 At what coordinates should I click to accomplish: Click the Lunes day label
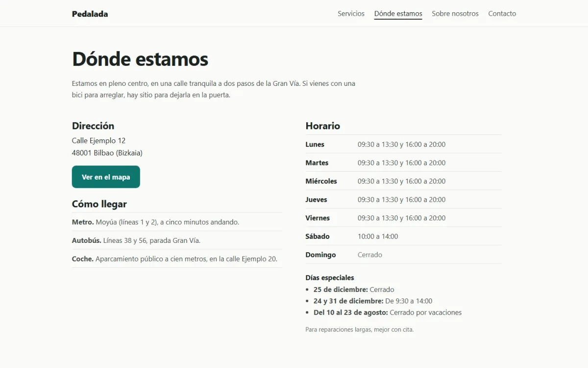[x=315, y=144]
